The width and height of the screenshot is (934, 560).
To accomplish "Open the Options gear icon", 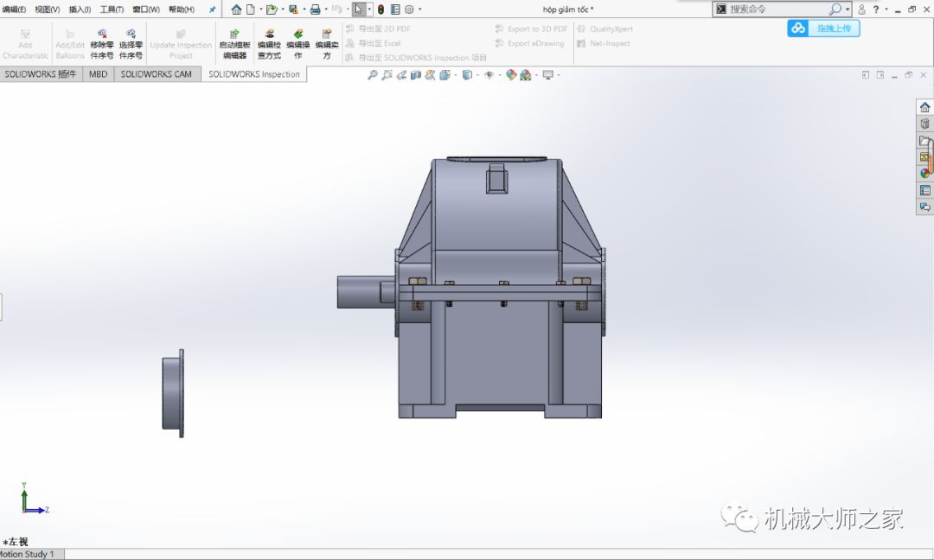I will (409, 10).
